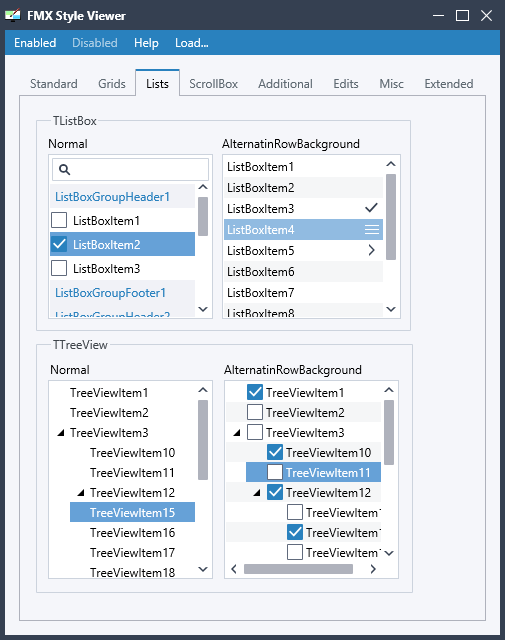Click the hamburger lines icon on ListBoxItem4

[x=372, y=229]
